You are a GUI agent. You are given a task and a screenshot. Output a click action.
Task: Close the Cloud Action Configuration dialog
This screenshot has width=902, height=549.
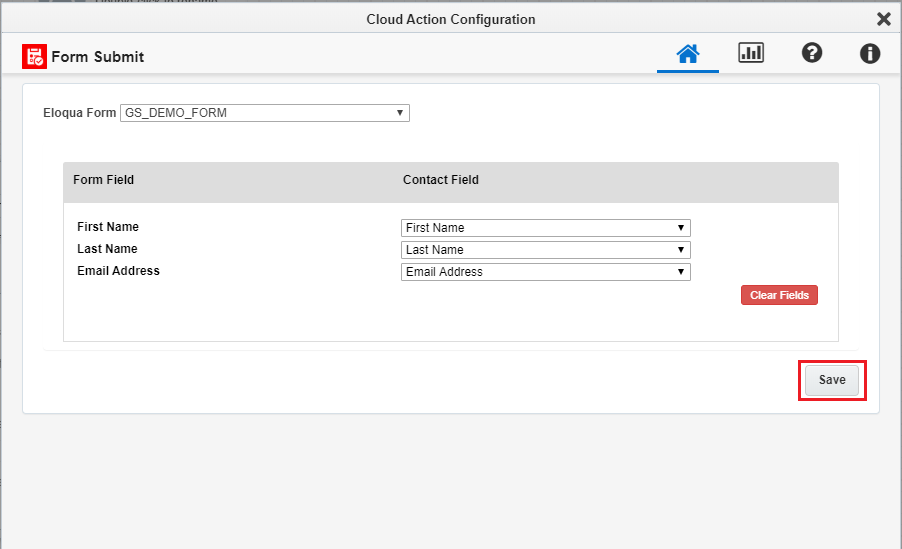point(884,19)
